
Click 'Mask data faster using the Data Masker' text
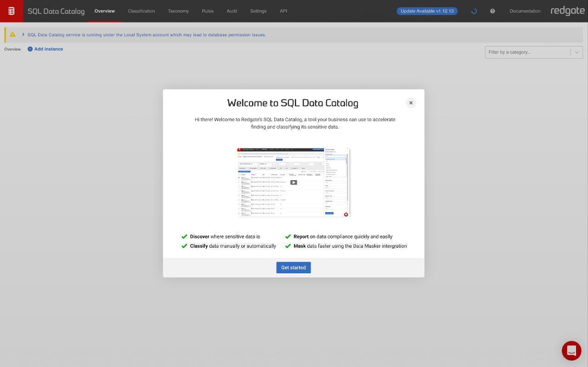point(350,246)
